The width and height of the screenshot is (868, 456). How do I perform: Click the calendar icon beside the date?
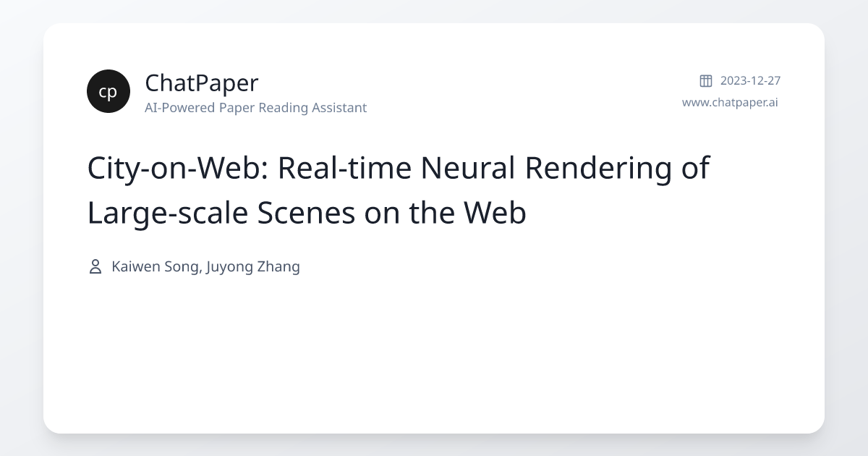click(x=706, y=80)
